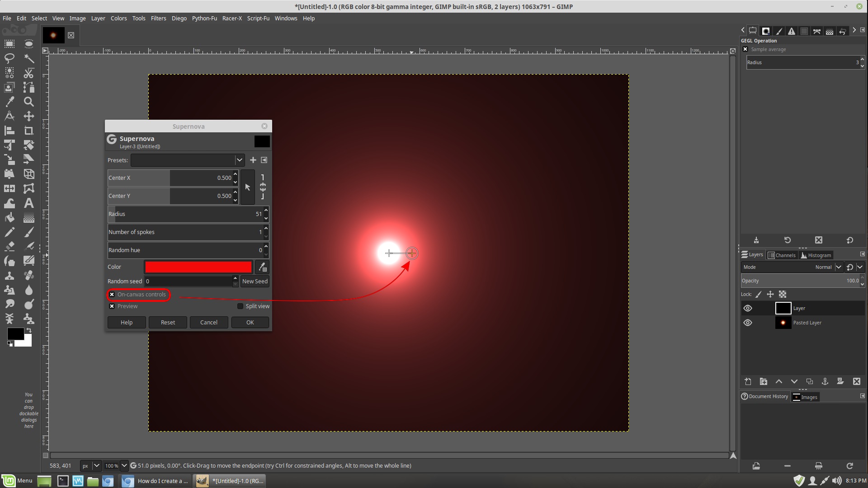Select the Heal bandage tool
The height and width of the screenshot is (488, 868).
[x=29, y=276]
